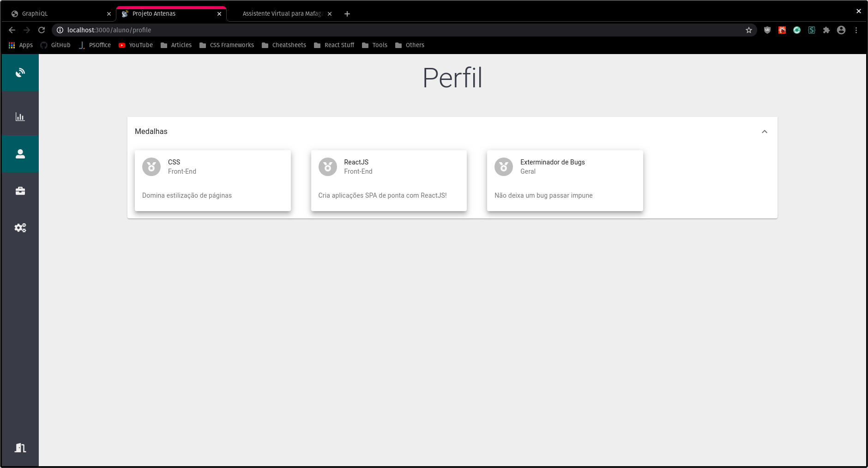868x468 pixels.
Task: Open the GitHub bookmark
Action: coord(55,45)
